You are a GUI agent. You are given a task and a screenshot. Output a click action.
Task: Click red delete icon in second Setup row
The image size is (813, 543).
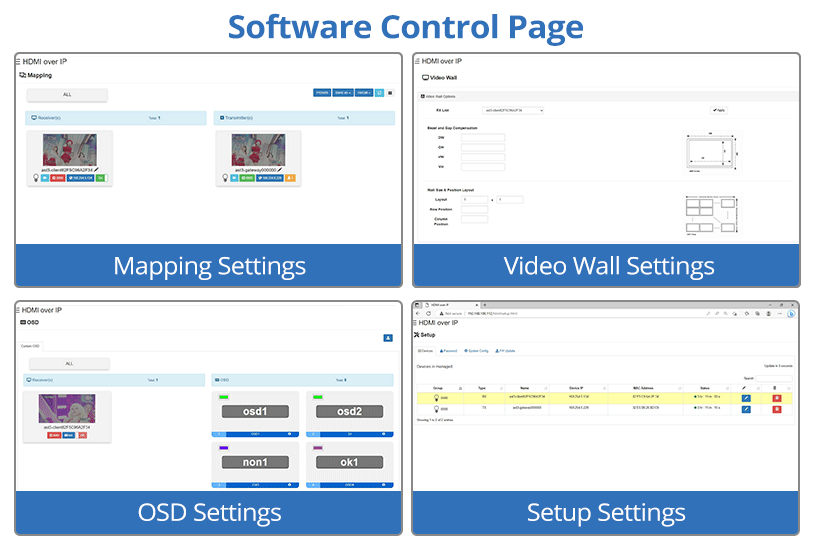(x=776, y=410)
